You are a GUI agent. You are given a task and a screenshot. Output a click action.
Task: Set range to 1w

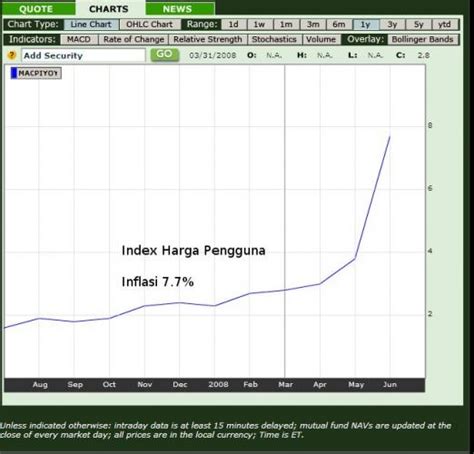pos(259,24)
